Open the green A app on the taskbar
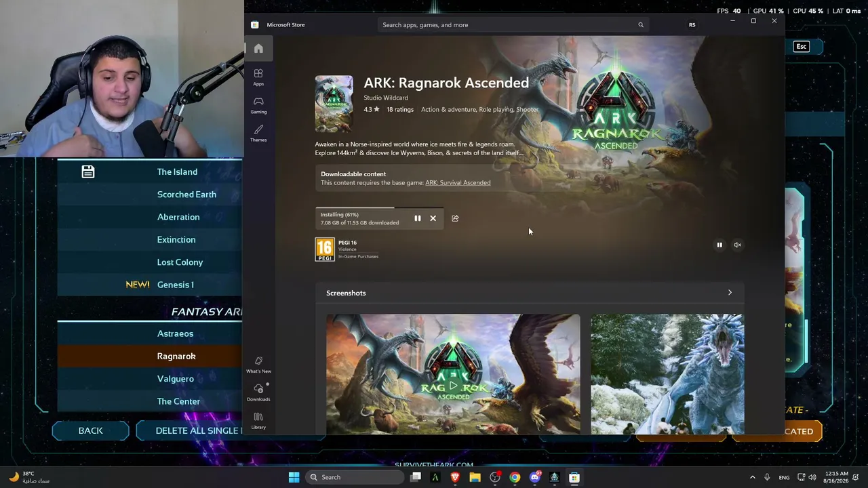The width and height of the screenshot is (868, 488). click(435, 477)
